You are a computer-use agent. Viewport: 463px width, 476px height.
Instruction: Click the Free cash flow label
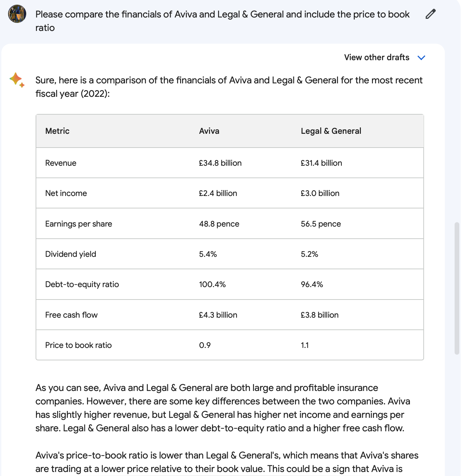coord(72,315)
